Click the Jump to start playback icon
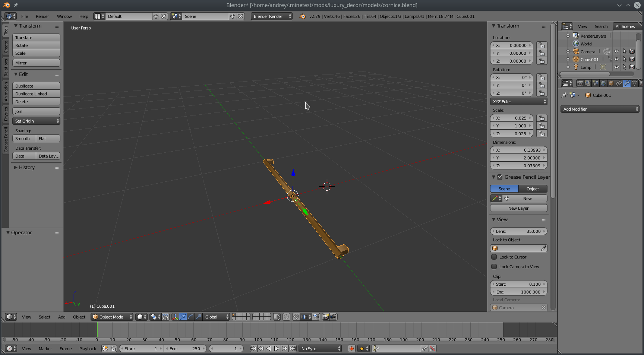Viewport: 644px width, 355px height. point(253,349)
